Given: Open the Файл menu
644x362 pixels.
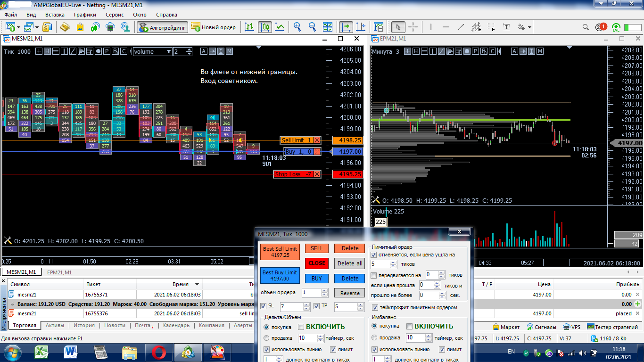Looking at the screenshot, I should point(11,15).
